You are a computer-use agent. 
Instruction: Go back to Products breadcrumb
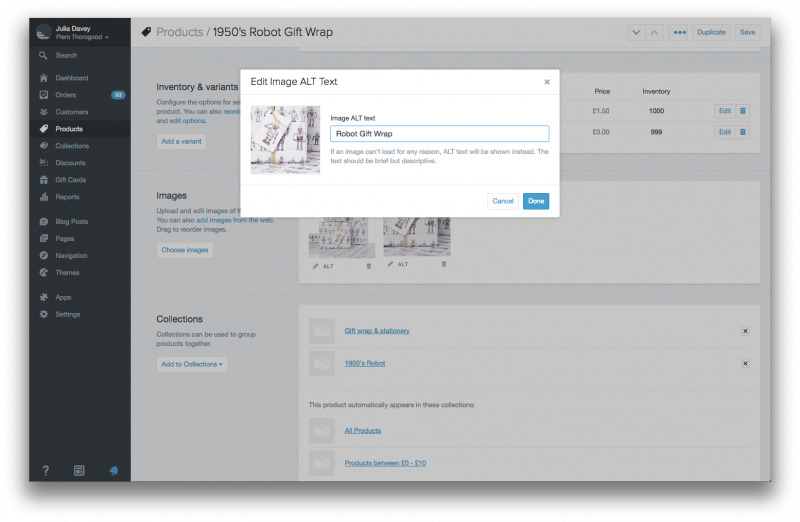point(180,32)
